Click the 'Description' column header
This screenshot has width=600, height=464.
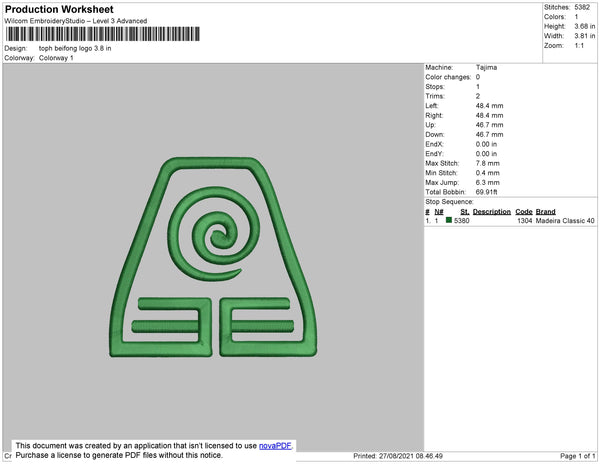point(492,212)
